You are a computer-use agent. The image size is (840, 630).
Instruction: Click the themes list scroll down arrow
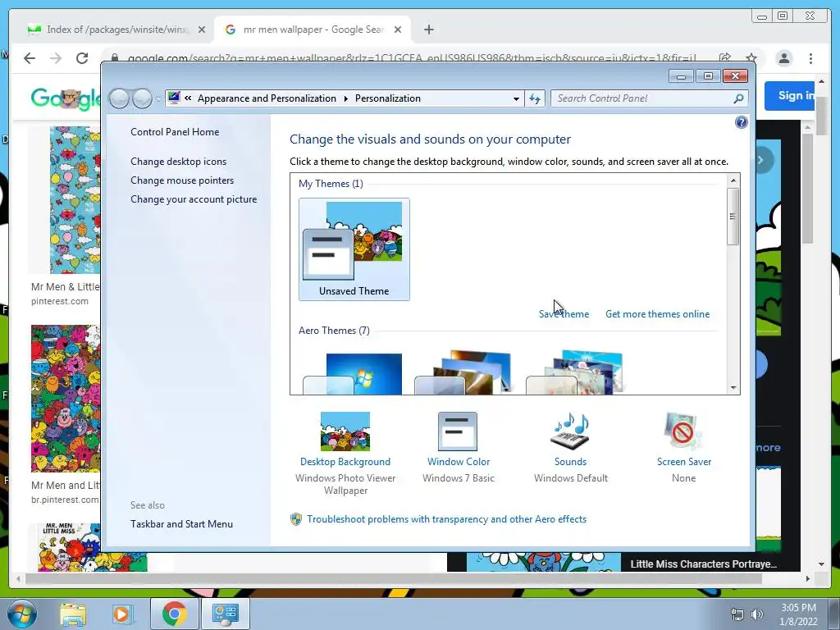(x=733, y=388)
